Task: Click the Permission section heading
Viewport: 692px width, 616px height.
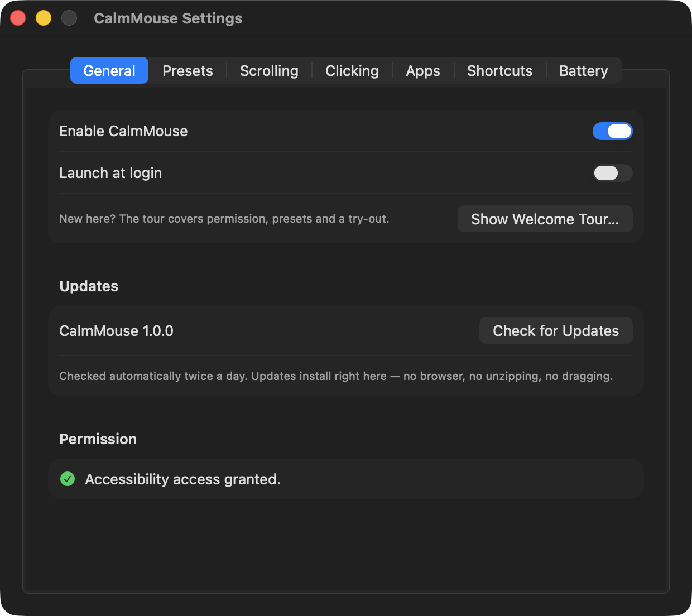Action: coord(98,439)
